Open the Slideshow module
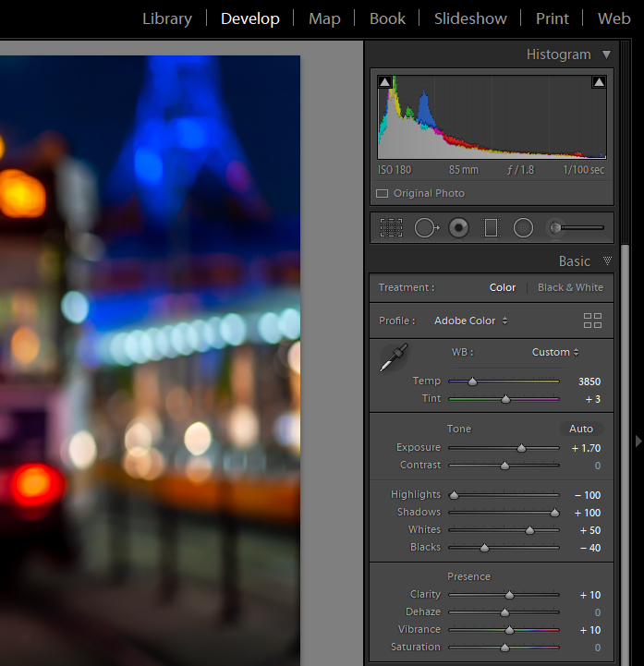 pos(470,18)
